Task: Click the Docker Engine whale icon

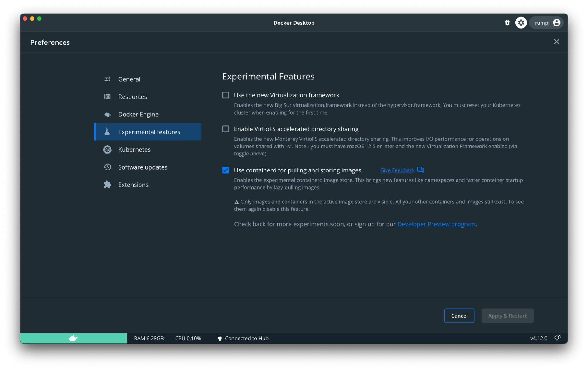Action: 107,114
